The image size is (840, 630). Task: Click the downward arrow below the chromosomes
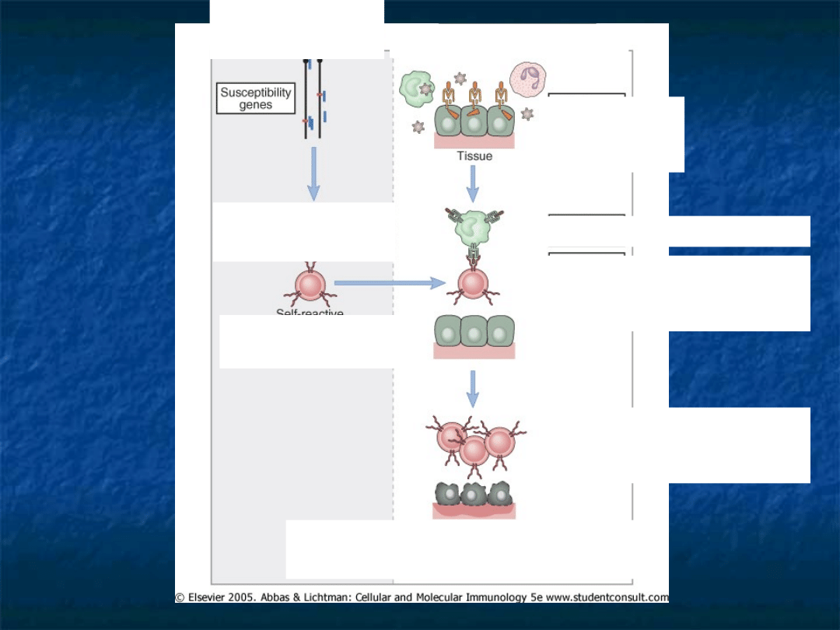pyautogui.click(x=313, y=173)
